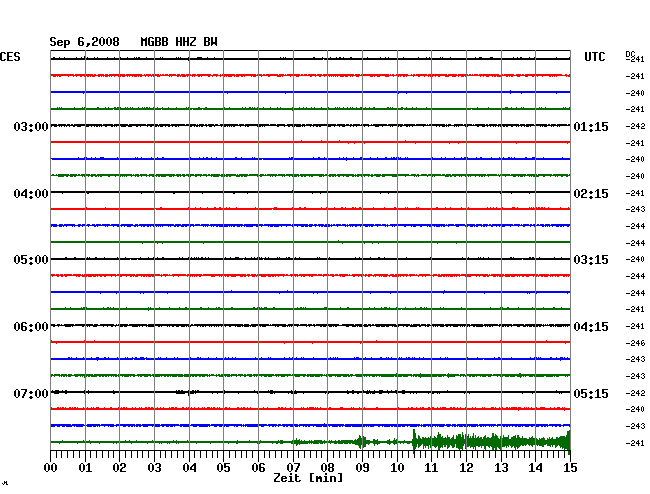
Task: Click the 01:15 UTC time label
Action: tap(591, 126)
